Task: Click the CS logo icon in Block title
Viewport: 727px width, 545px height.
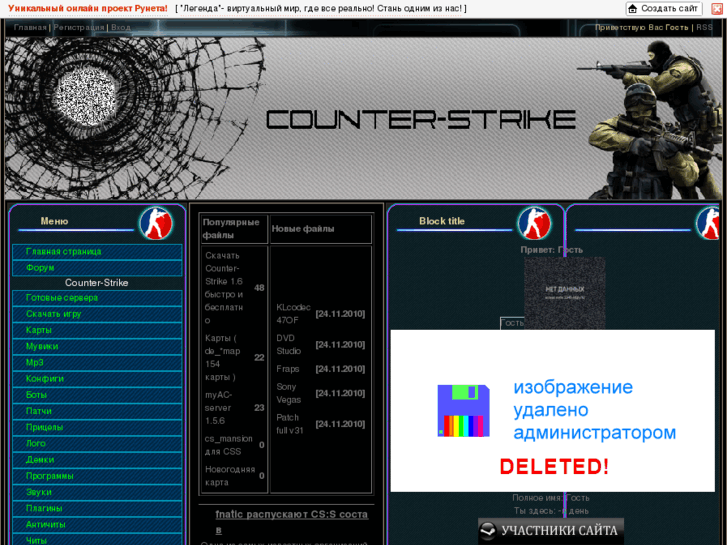Action: coord(534,223)
